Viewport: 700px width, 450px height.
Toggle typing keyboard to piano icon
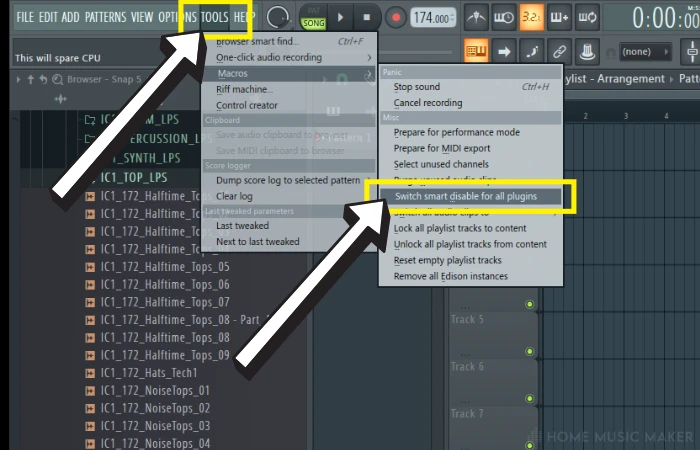tap(476, 51)
